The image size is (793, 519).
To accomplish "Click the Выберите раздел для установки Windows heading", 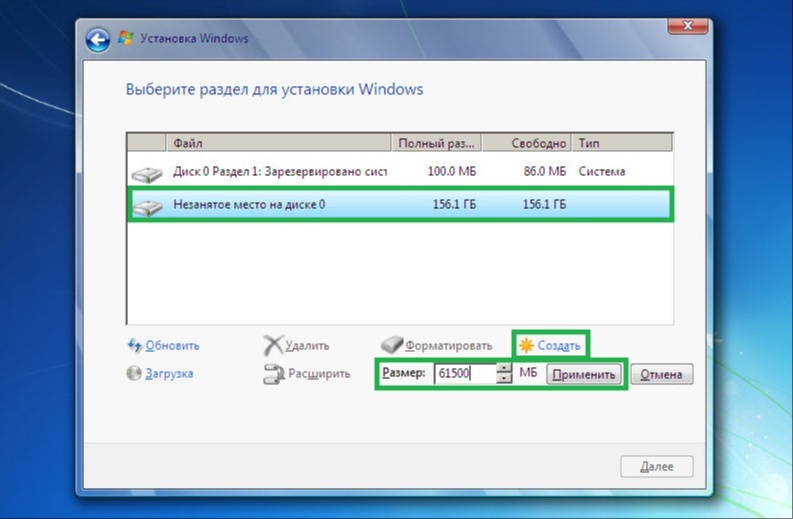I will [x=274, y=90].
